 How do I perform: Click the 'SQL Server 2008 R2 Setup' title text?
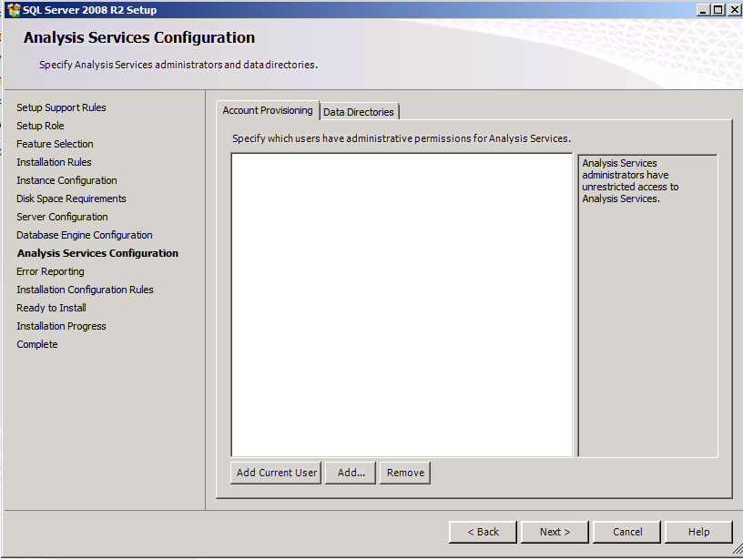tap(89, 10)
